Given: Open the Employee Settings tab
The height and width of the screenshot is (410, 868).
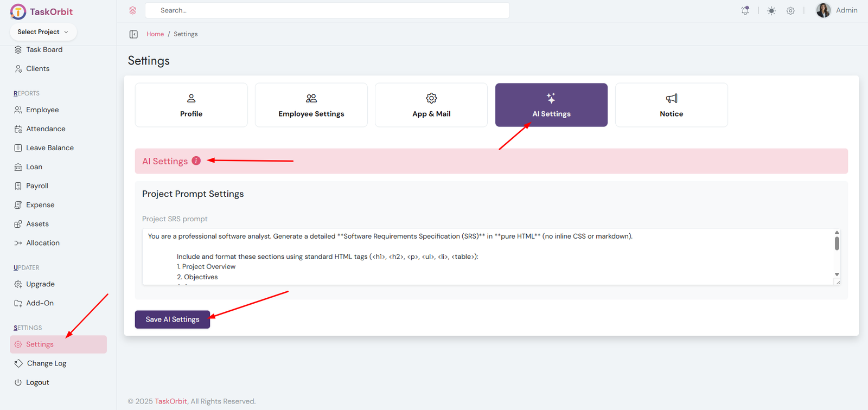Looking at the screenshot, I should pyautogui.click(x=311, y=105).
